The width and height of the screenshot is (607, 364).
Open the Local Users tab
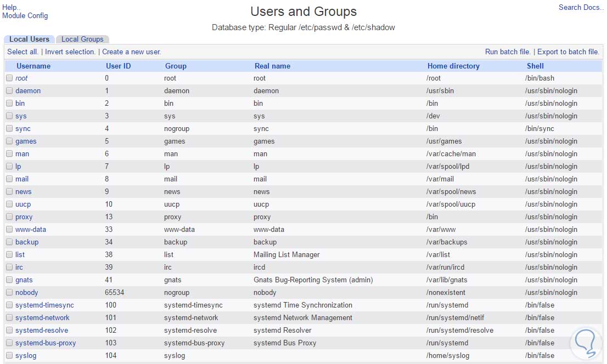click(29, 39)
